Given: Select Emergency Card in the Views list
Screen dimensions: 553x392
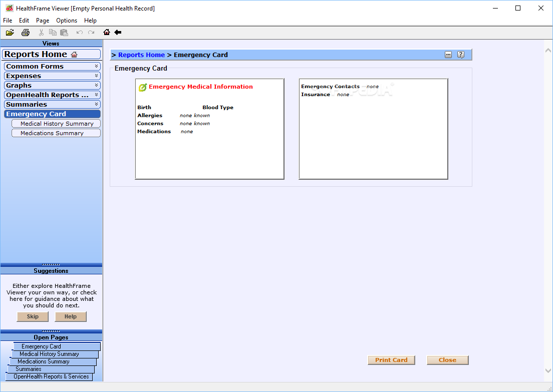Looking at the screenshot, I should [x=52, y=114].
